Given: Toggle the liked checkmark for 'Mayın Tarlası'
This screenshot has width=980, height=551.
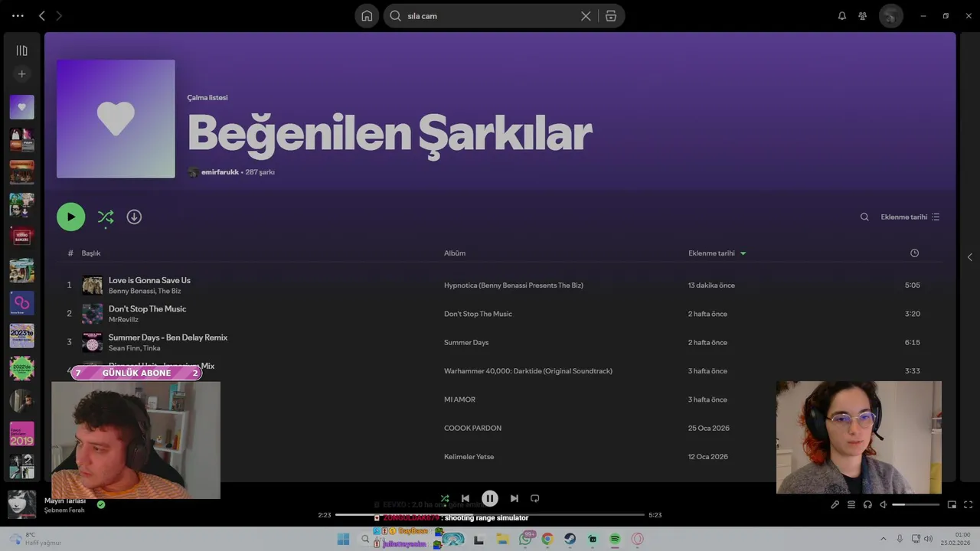Looking at the screenshot, I should (x=101, y=504).
